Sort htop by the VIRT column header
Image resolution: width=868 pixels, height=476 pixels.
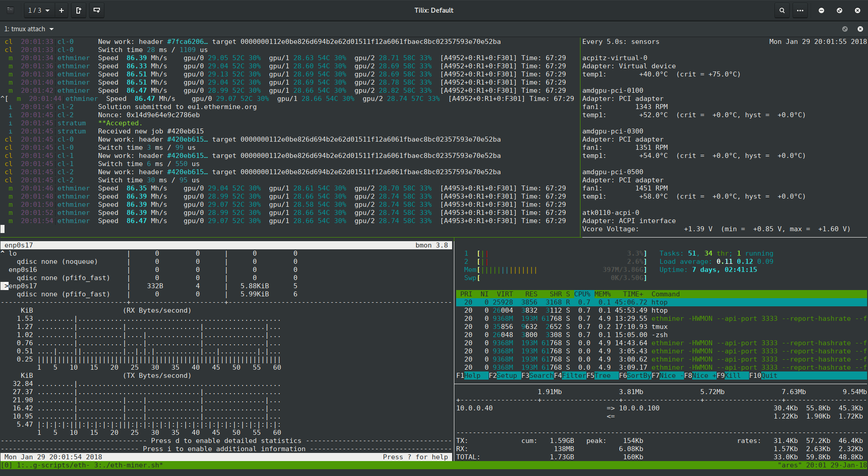point(505,294)
